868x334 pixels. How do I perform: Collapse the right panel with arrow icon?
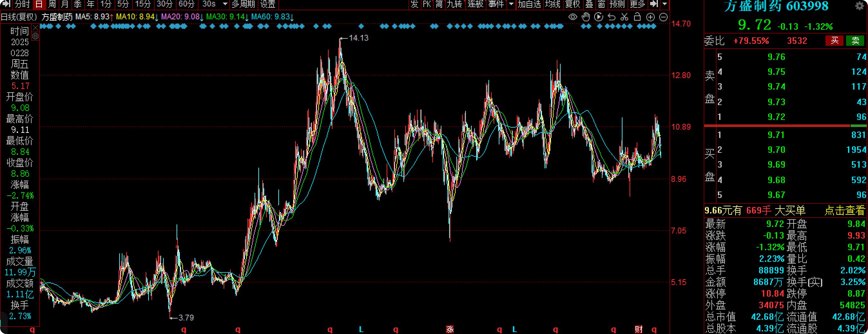(654, 4)
